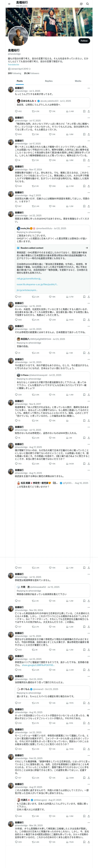Viewport: 98px width, 868px height.
Task: Open more options on the Jul 3 post
Action: pyautogui.click(x=89, y=88)
